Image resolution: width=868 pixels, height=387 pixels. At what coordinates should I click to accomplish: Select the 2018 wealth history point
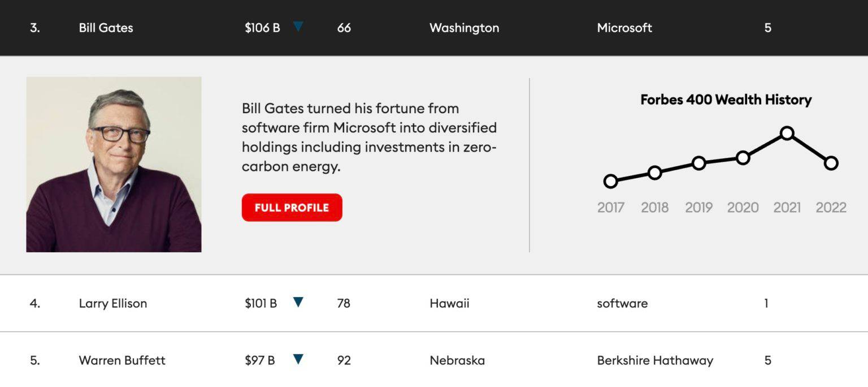point(654,173)
